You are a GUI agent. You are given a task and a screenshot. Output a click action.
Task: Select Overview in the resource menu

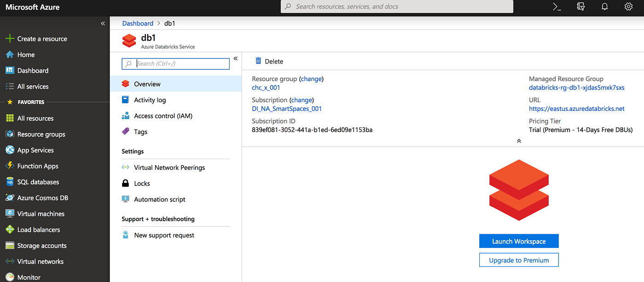tap(146, 84)
